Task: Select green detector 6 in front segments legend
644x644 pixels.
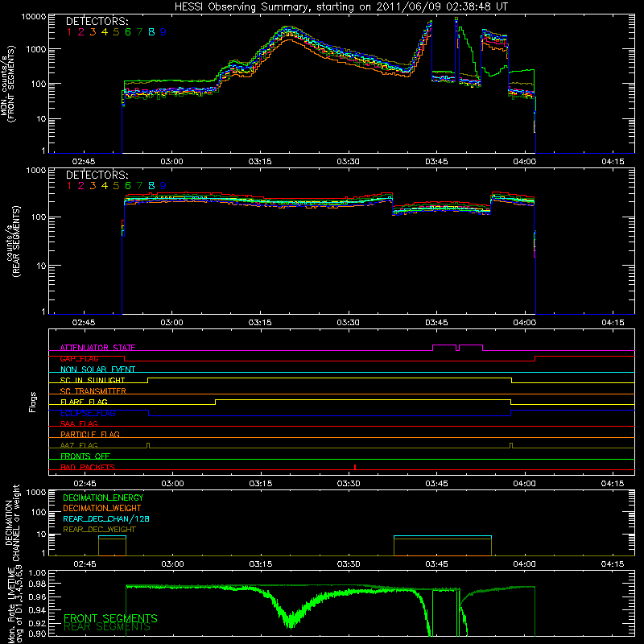Action: click(128, 32)
